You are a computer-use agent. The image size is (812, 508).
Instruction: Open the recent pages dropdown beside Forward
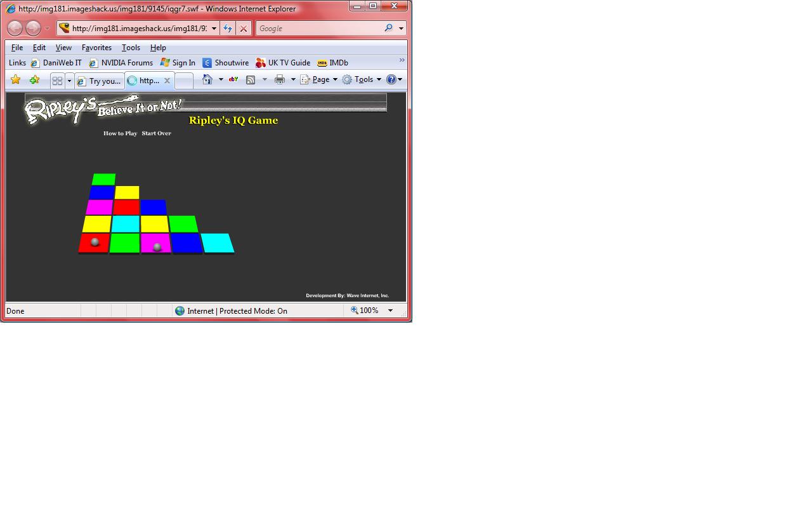47,29
